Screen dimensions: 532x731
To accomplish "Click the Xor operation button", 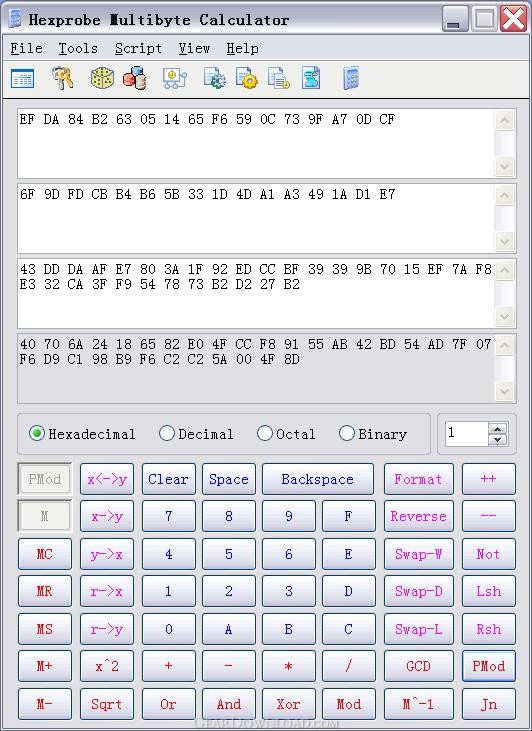I will coord(289,704).
